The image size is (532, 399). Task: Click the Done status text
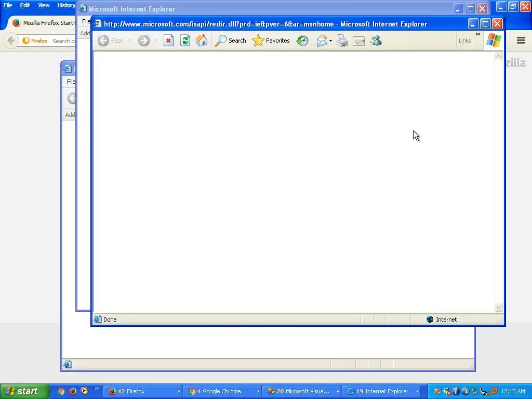point(110,320)
